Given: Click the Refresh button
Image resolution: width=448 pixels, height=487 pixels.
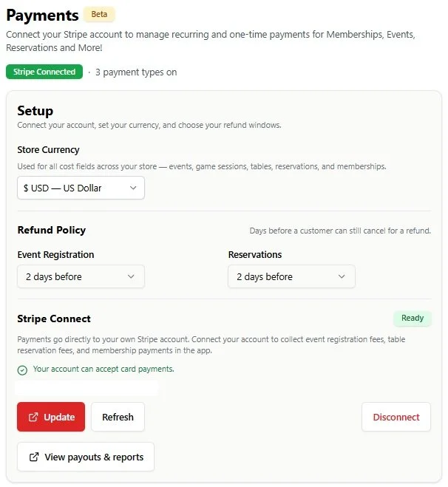Looking at the screenshot, I should pos(118,417).
